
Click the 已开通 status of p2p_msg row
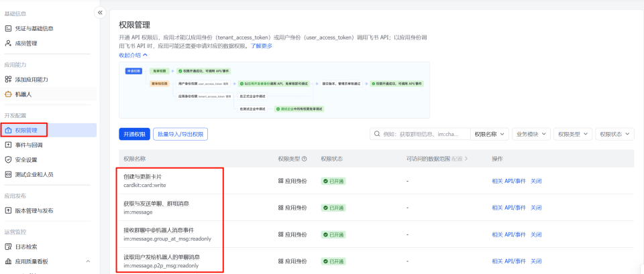pos(333,261)
